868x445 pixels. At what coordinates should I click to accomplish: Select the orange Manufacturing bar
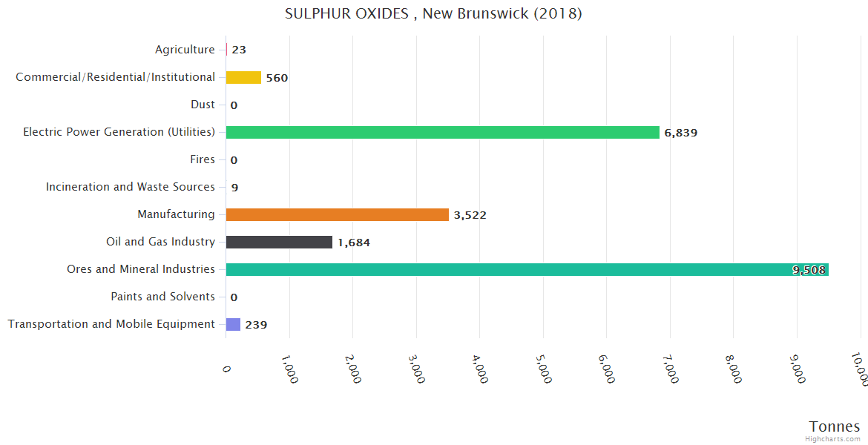(337, 214)
